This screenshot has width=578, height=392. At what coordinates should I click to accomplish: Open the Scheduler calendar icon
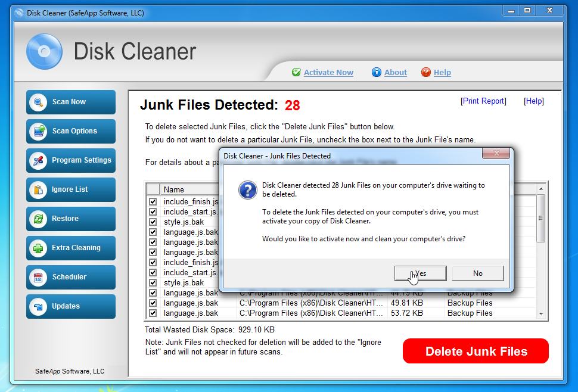click(x=37, y=277)
